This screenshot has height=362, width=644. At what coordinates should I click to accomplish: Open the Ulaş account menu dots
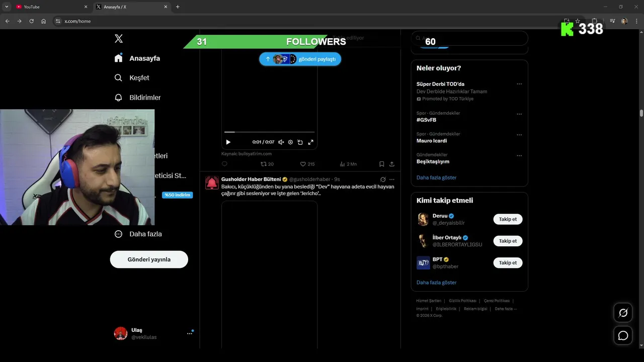click(190, 333)
